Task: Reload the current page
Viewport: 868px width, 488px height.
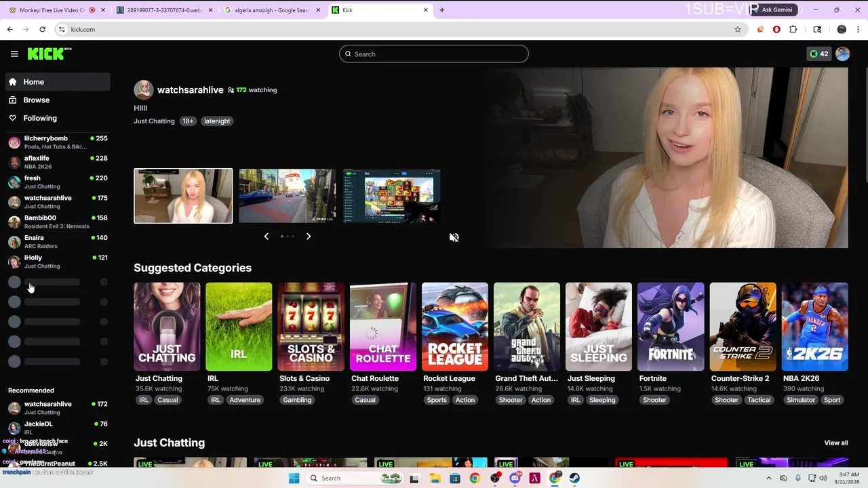Action: [42, 29]
